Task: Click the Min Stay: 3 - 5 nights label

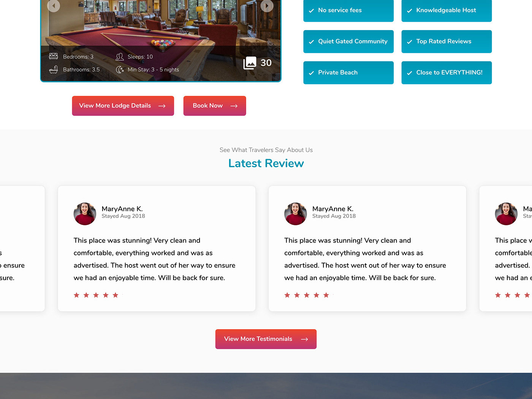Action: (x=153, y=70)
